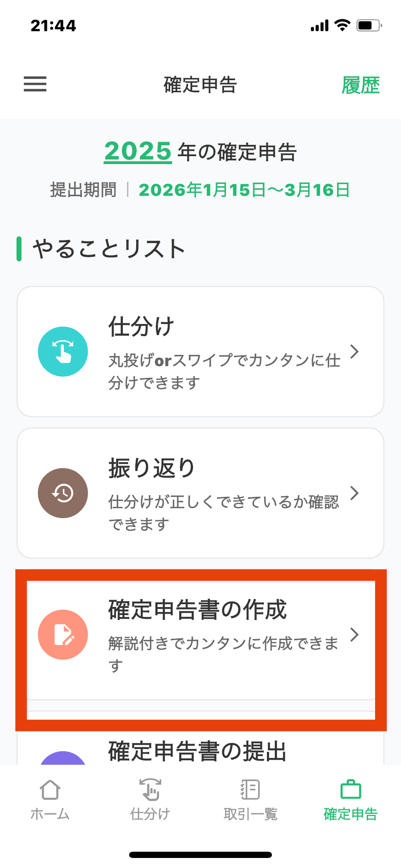
Task: Tap the 確定申告 briefcase icon
Action: coord(350,790)
